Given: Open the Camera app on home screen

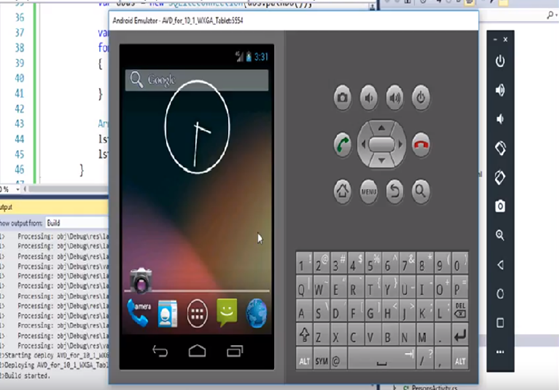Looking at the screenshot, I should click(141, 280).
